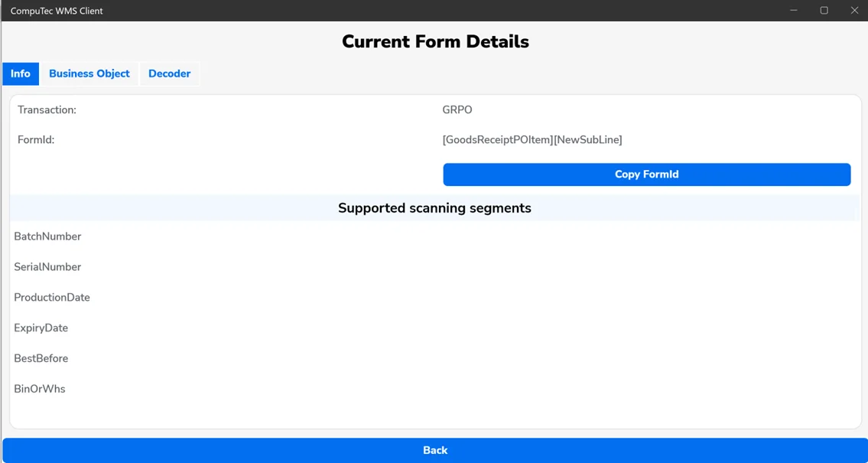Image resolution: width=868 pixels, height=463 pixels.
Task: Click the Current Form Details title
Action: click(x=434, y=41)
